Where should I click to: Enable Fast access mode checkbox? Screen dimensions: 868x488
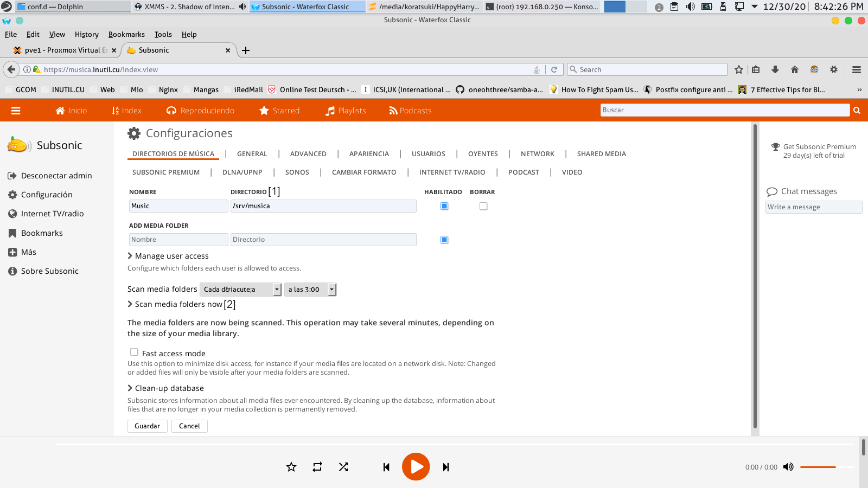134,352
